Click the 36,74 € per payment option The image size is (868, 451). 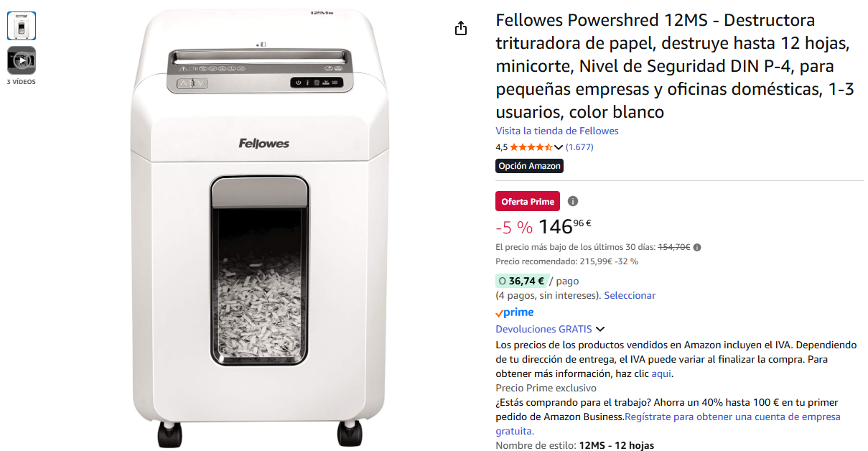point(522,281)
